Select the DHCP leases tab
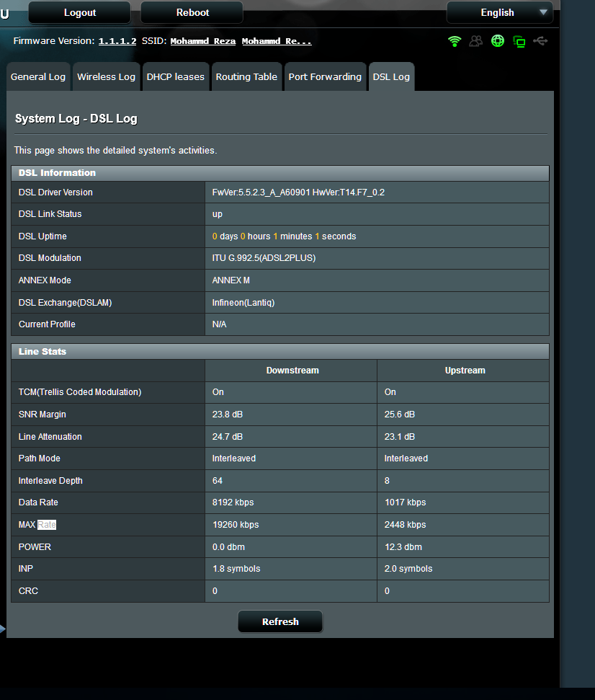The height and width of the screenshot is (700, 595). [x=175, y=77]
